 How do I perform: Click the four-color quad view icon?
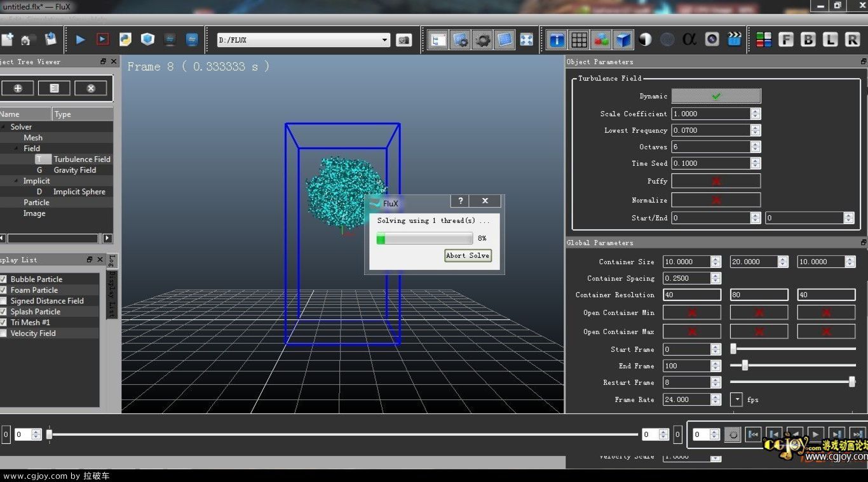pos(764,39)
